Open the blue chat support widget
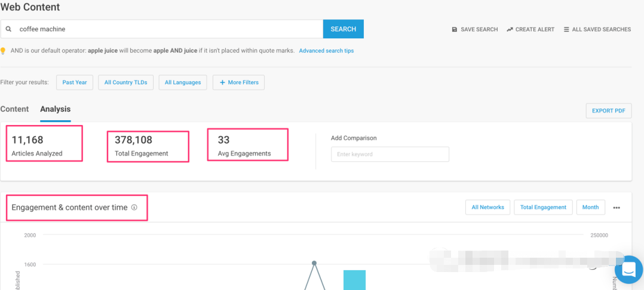The image size is (644, 290). click(628, 270)
